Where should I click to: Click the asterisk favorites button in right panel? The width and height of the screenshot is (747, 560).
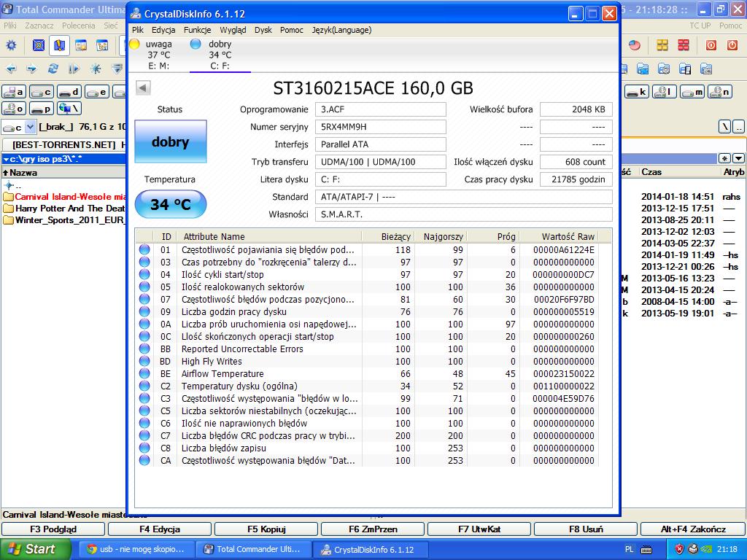click(x=724, y=158)
